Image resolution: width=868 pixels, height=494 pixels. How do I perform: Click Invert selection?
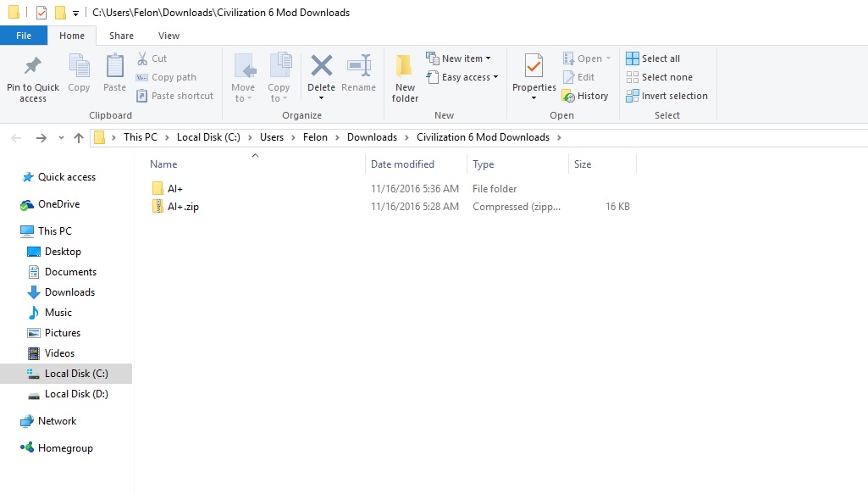coord(667,96)
